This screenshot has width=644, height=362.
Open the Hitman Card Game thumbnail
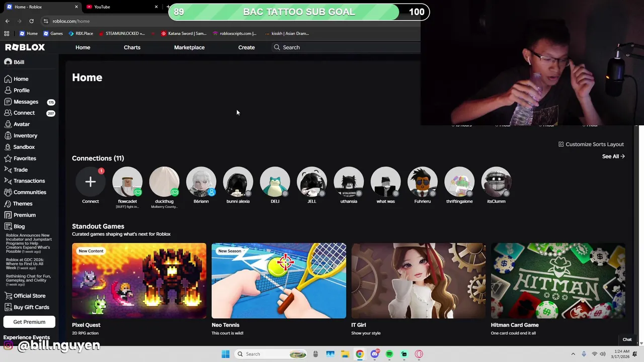click(558, 281)
